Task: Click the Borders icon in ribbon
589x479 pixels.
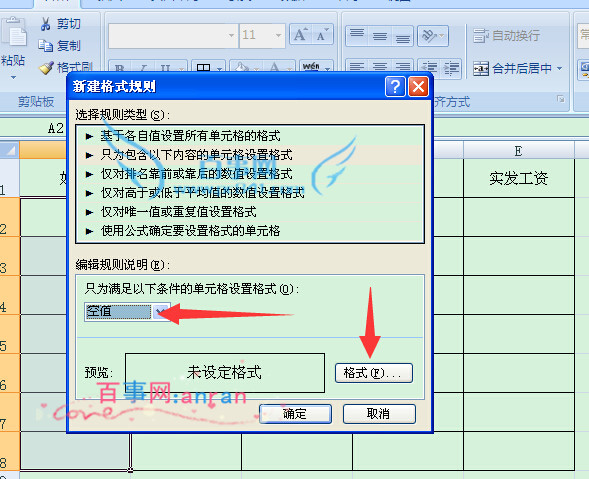Action: coord(204,68)
